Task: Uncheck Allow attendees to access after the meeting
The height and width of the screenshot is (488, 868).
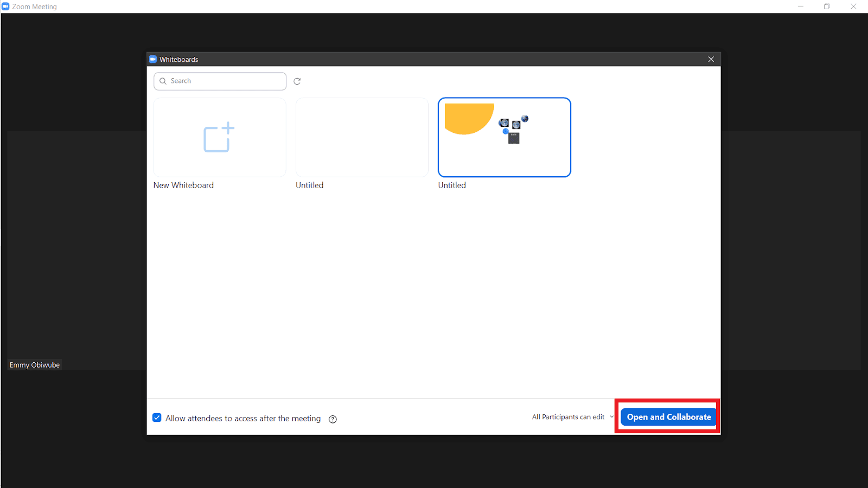Action: coord(157,418)
